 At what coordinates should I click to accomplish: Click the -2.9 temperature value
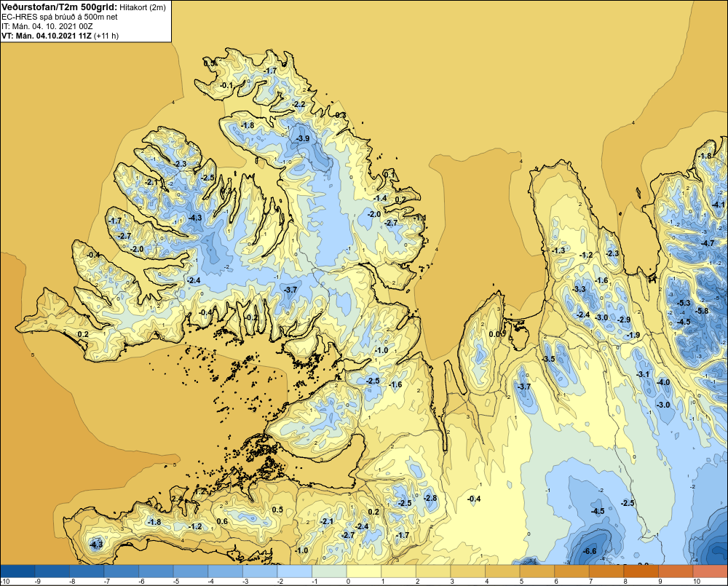[x=625, y=320]
